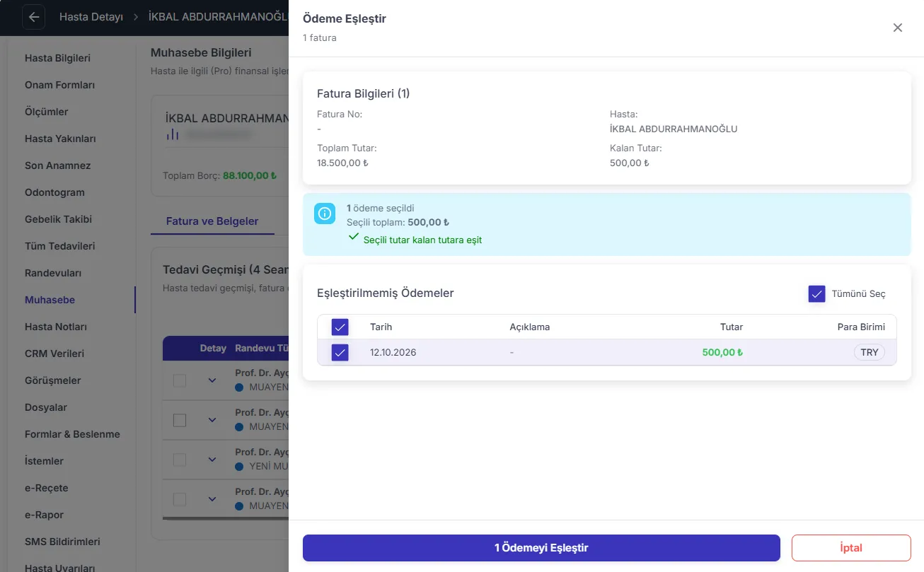924x572 pixels.
Task: Expand the first treatment row details
Action: click(212, 380)
